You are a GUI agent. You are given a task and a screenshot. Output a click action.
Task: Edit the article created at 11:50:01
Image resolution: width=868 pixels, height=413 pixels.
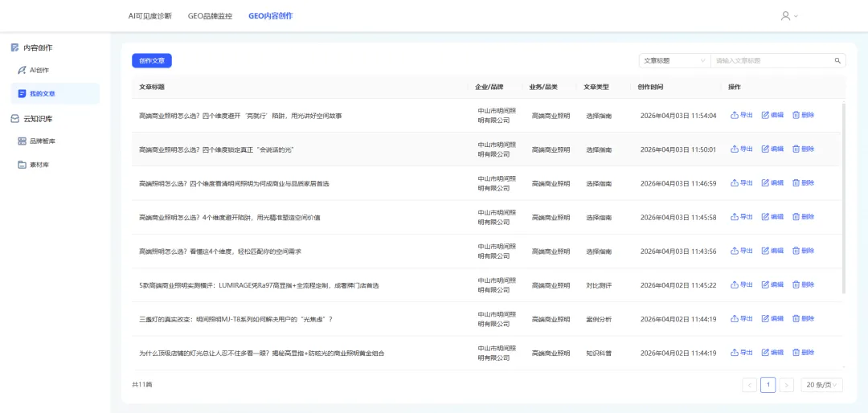pos(773,149)
